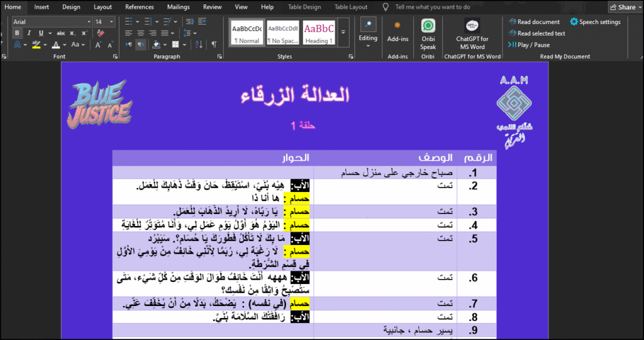644x340 pixels.
Task: Toggle right-to-left text direction
Action: tap(141, 45)
